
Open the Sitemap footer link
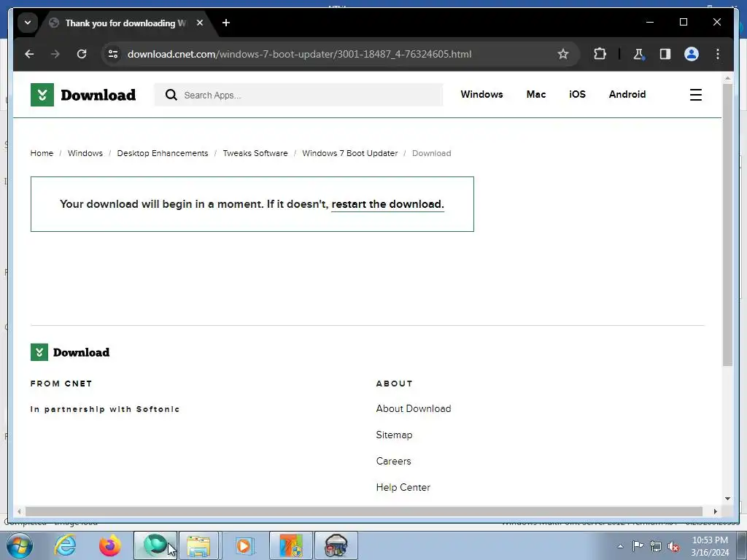pos(394,435)
